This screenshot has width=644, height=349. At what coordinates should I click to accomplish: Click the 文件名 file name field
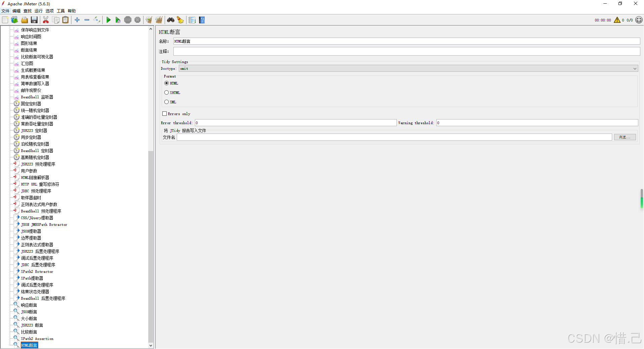coord(394,137)
